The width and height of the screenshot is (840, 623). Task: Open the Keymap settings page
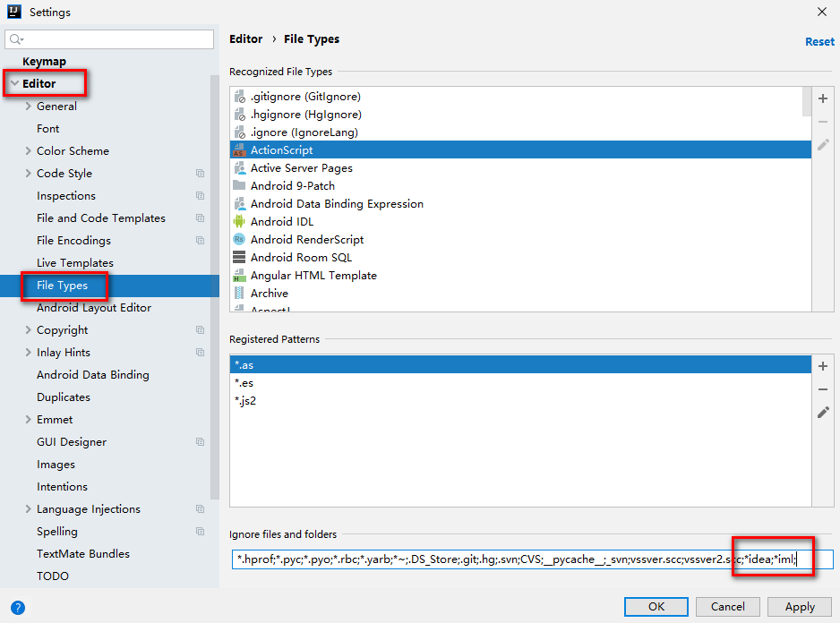click(x=44, y=62)
